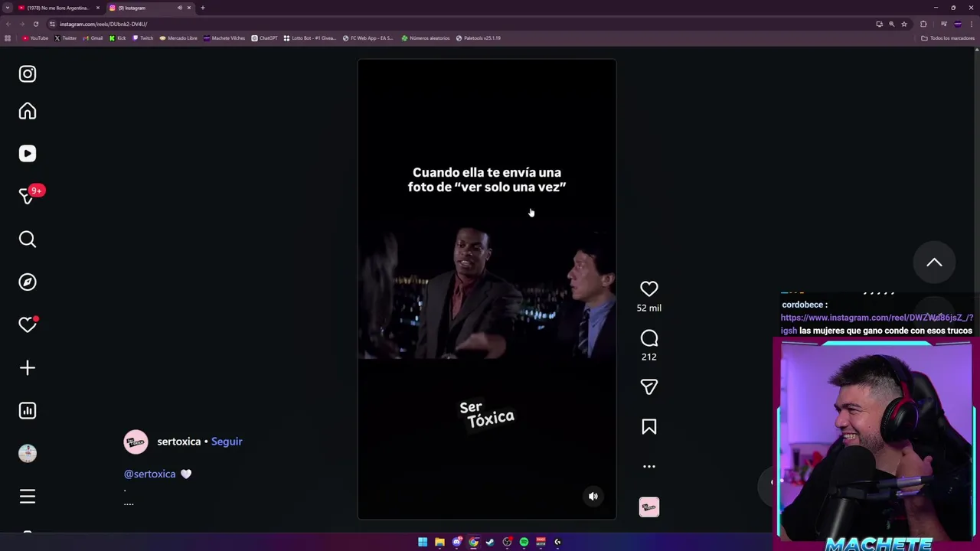Screen dimensions: 980x551
Task: Open the Extensions puzzle icon
Action: [x=923, y=24]
